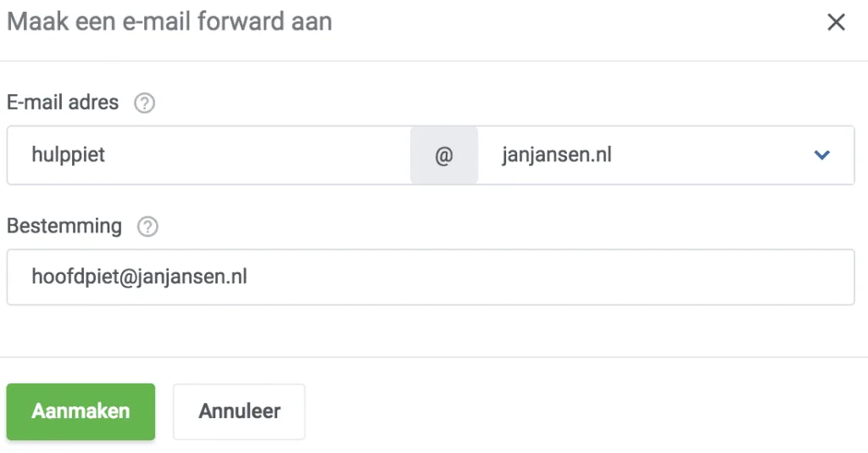
Task: Open the janjansen.nl domain dropdown
Action: (666, 155)
